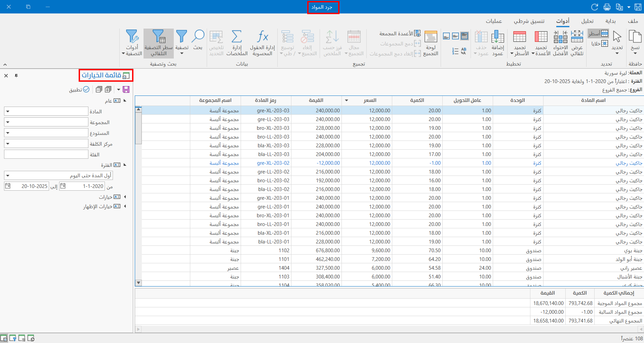This screenshot has width=644, height=343.
Task: Click the السعر column header
Action: click(370, 100)
